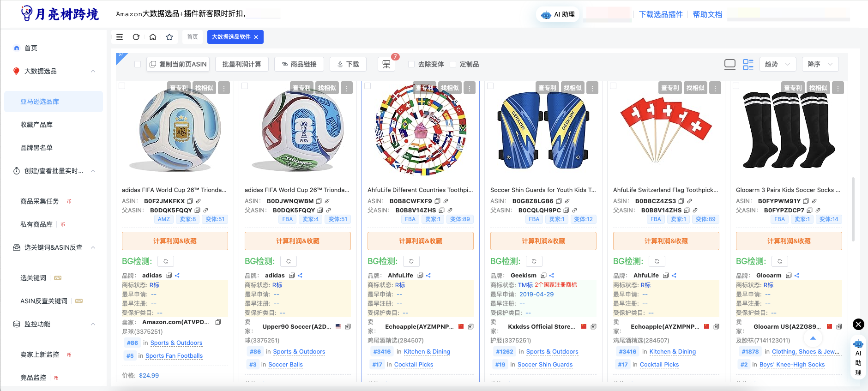Click the Geekism shin guards product thumbnail
The image size is (868, 391).
543,131
